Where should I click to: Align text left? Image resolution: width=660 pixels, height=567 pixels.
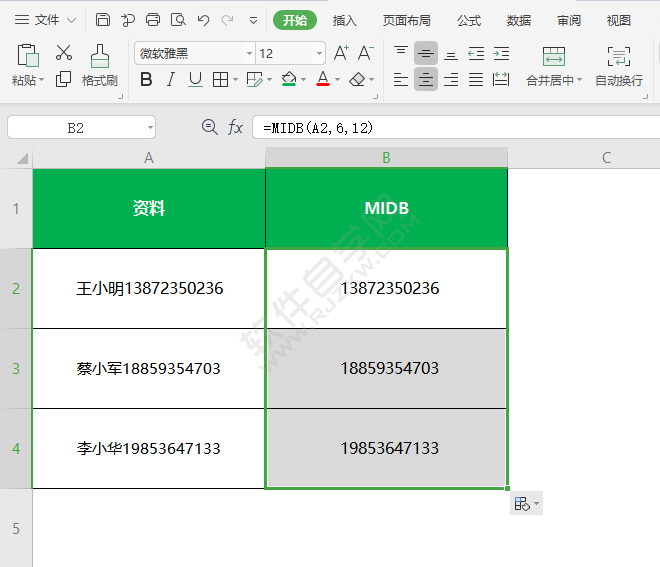tap(401, 79)
